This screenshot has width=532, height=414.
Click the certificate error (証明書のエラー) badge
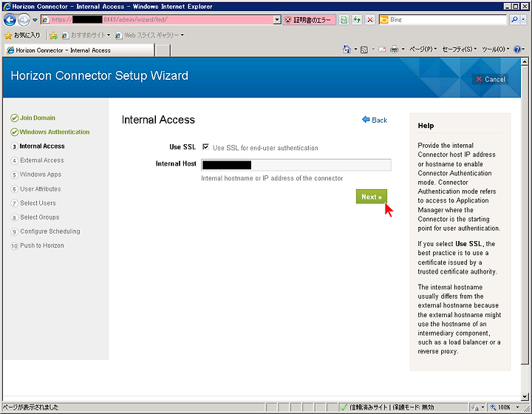[x=309, y=20]
